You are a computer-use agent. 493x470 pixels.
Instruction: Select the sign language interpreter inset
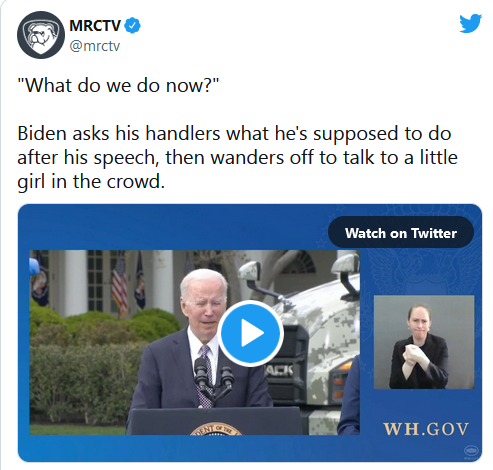pyautogui.click(x=424, y=342)
